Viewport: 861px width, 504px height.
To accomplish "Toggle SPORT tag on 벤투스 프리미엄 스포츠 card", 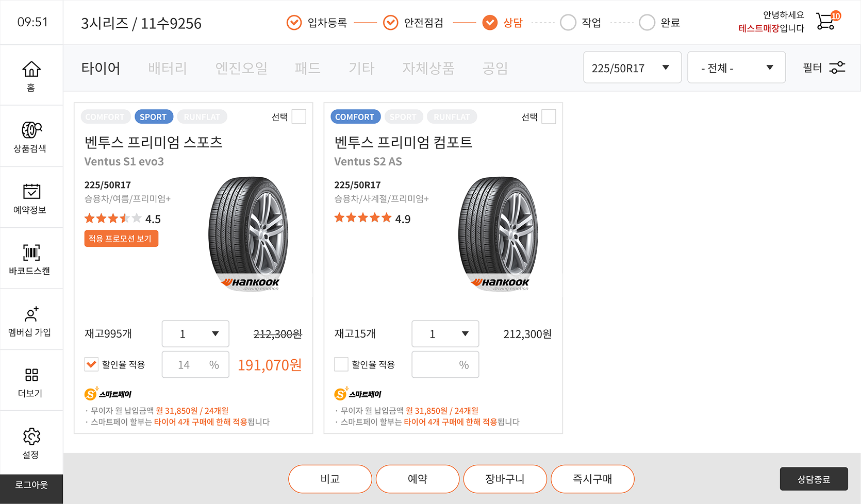I will coord(153,117).
